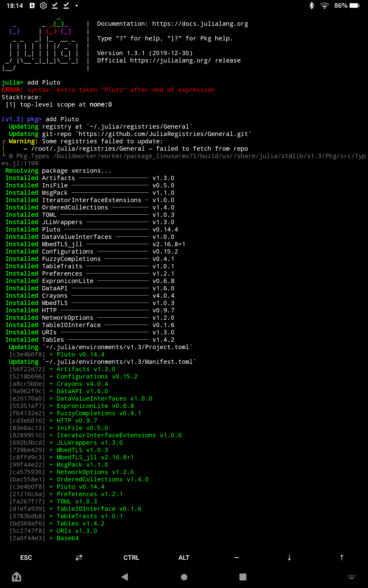368x588 pixels.
Task: Tap '[c3e4b0f8] + Pluto v0.14.4' under Project.toml
Action: pyautogui.click(x=57, y=354)
